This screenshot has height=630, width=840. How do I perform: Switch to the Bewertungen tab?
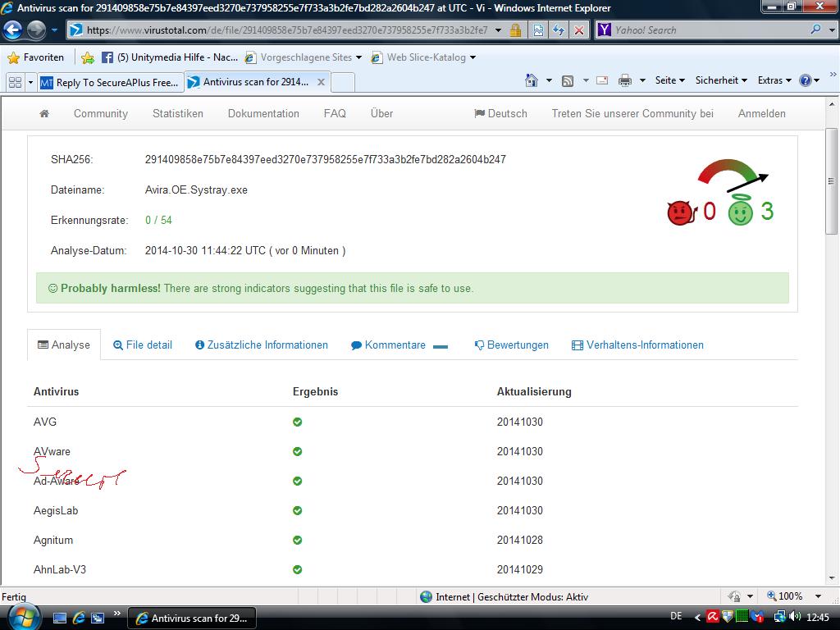point(512,345)
